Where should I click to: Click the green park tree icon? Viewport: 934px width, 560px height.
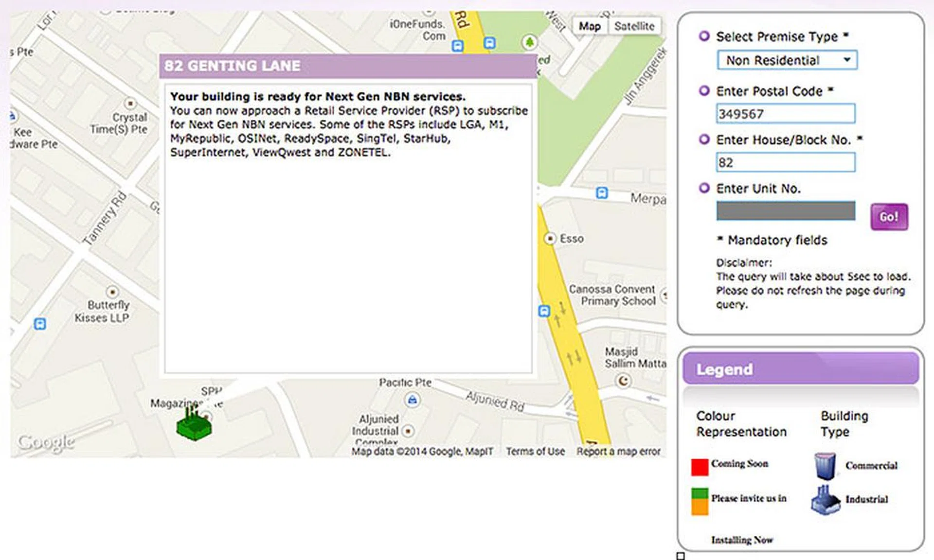pos(529,42)
